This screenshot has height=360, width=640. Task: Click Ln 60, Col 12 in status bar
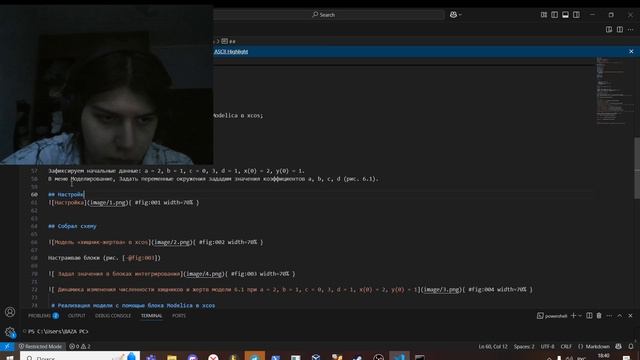click(x=493, y=346)
